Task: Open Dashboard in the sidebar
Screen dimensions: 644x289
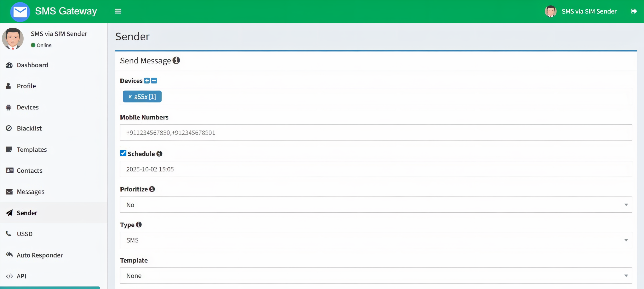Action: (x=32, y=65)
